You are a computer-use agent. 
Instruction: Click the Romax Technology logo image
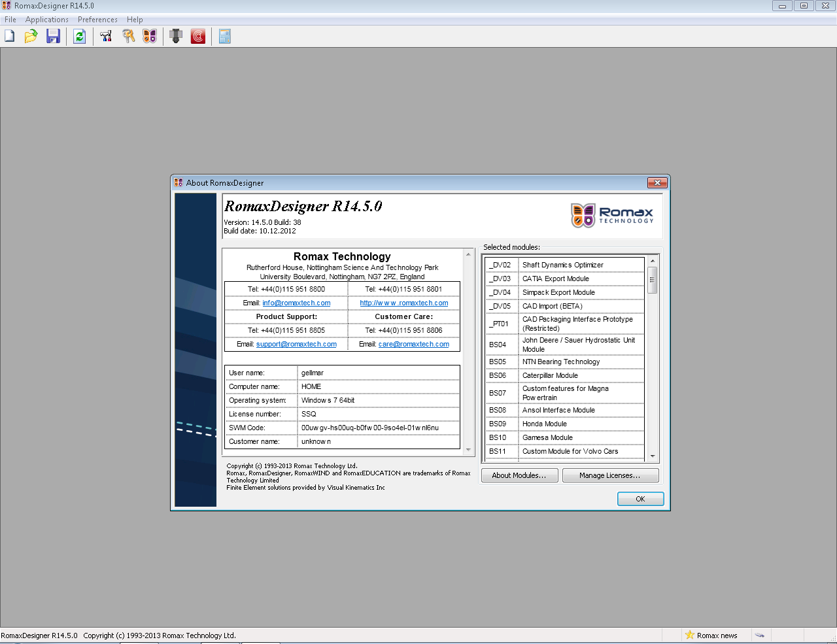click(x=612, y=215)
